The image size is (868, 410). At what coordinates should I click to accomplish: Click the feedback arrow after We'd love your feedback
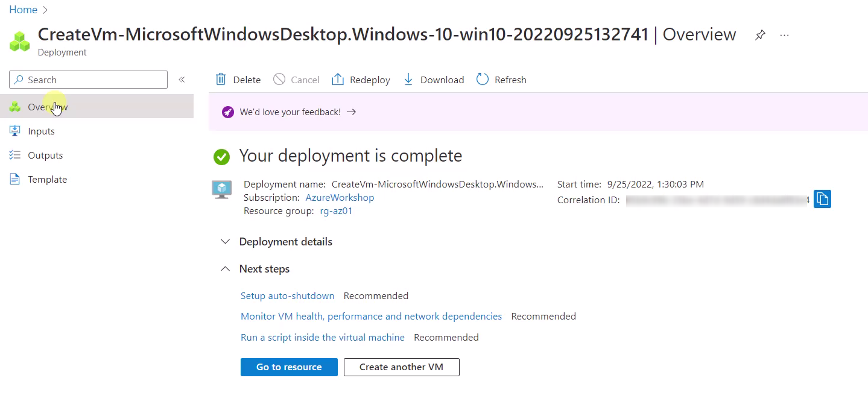click(352, 112)
